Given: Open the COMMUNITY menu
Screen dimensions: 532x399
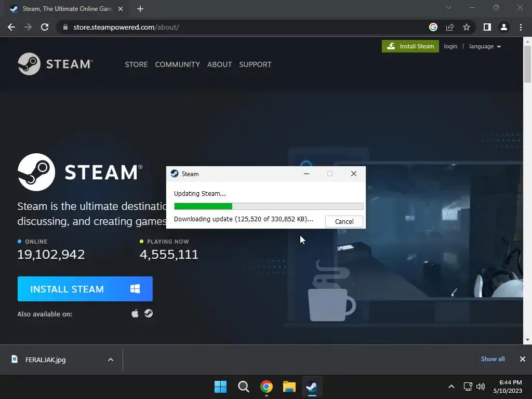Looking at the screenshot, I should click(x=178, y=64).
